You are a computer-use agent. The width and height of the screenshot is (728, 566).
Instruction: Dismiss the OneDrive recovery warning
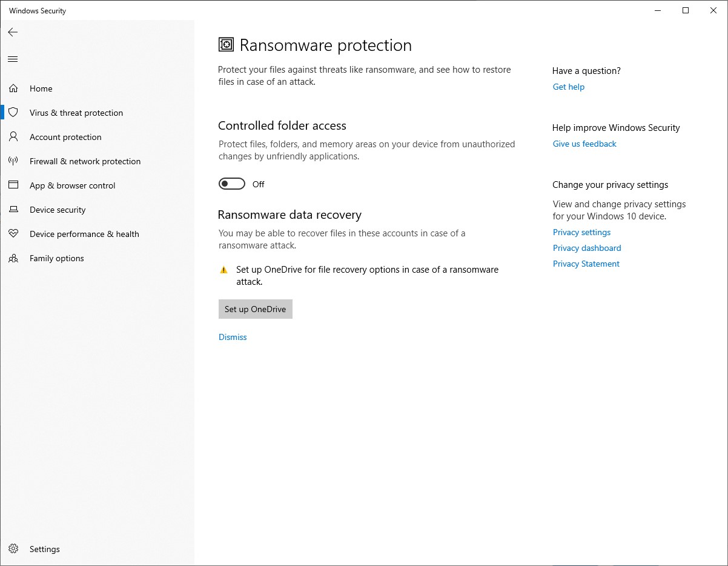tap(233, 337)
